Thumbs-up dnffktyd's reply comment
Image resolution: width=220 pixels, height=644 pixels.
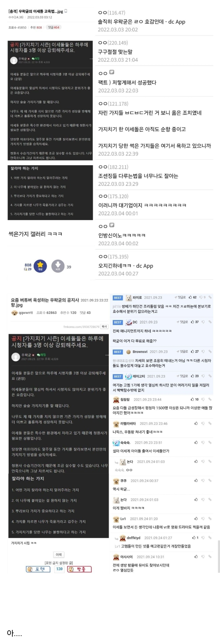[x=194, y=538]
